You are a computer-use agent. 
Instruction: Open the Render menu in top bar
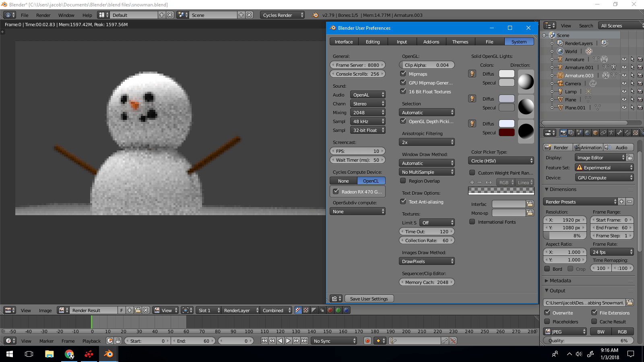pos(43,15)
